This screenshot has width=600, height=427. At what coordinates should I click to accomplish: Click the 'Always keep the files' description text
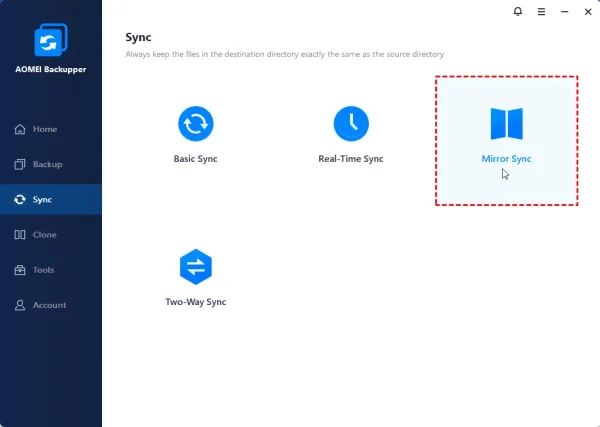(x=285, y=54)
